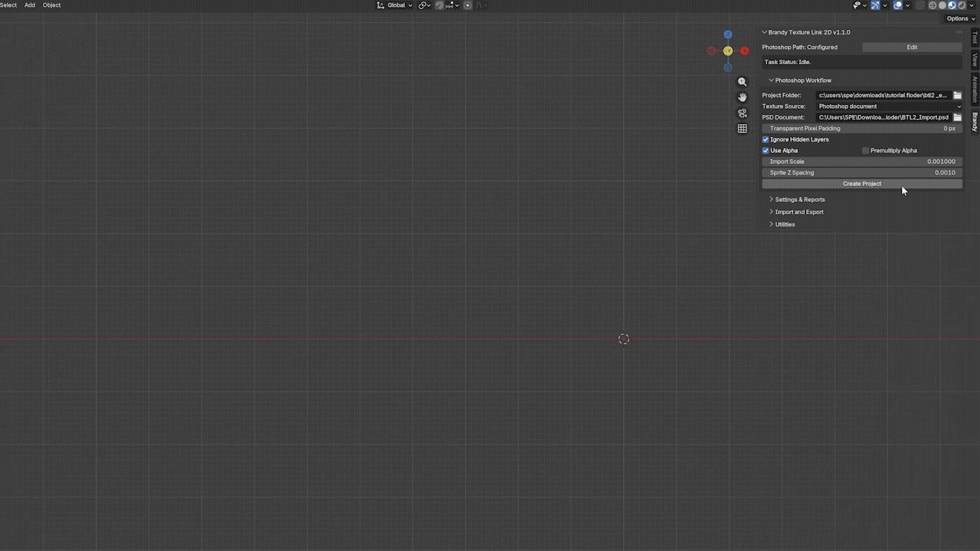The height and width of the screenshot is (551, 980).
Task: Click the blue Z axis gizmo ball
Action: point(728,34)
